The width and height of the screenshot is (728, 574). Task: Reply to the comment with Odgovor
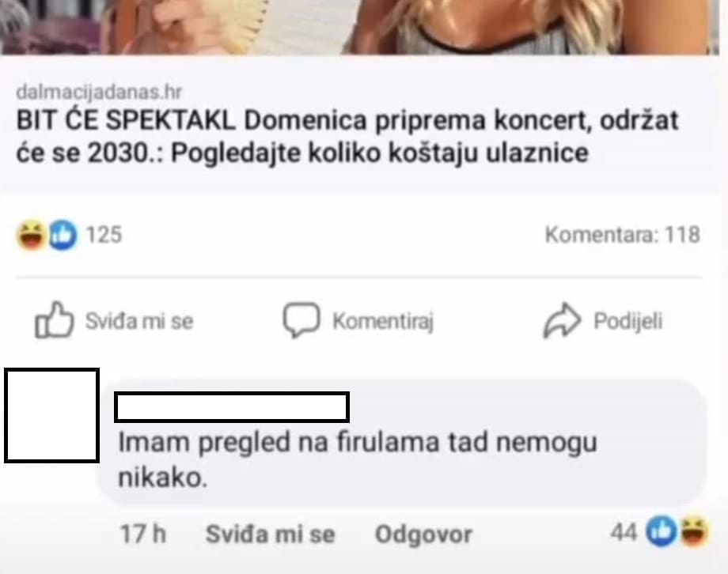pyautogui.click(x=423, y=534)
